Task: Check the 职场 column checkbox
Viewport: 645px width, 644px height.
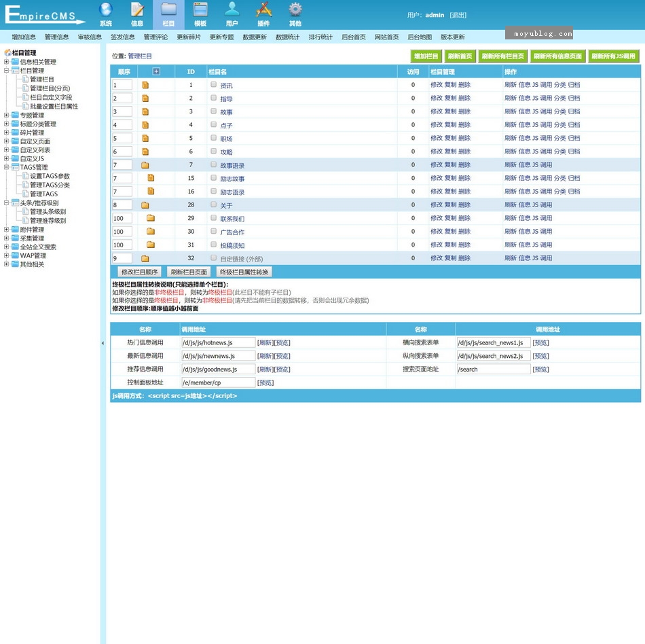Action: coord(213,137)
